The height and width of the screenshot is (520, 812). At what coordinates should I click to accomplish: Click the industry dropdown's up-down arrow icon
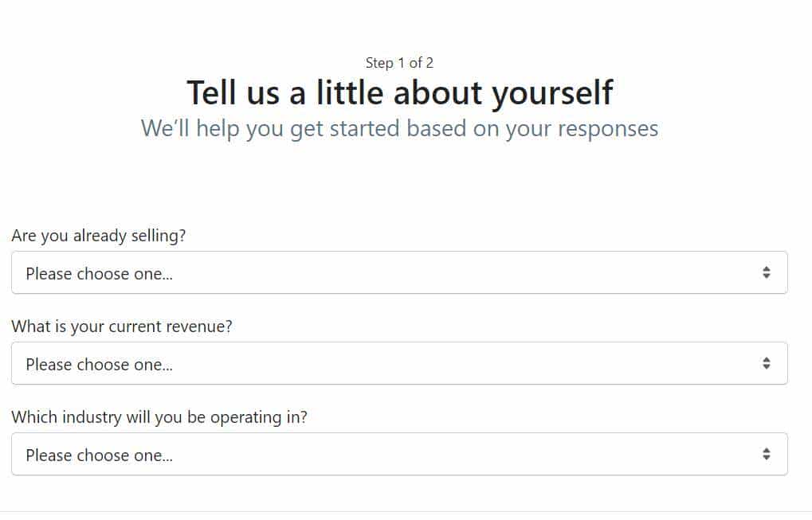tap(766, 455)
